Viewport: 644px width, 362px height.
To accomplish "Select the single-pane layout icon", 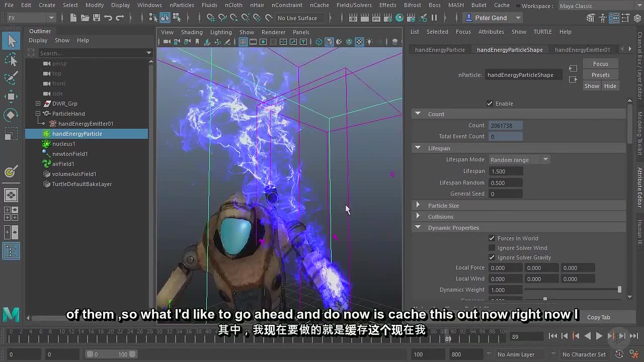I will click(11, 195).
